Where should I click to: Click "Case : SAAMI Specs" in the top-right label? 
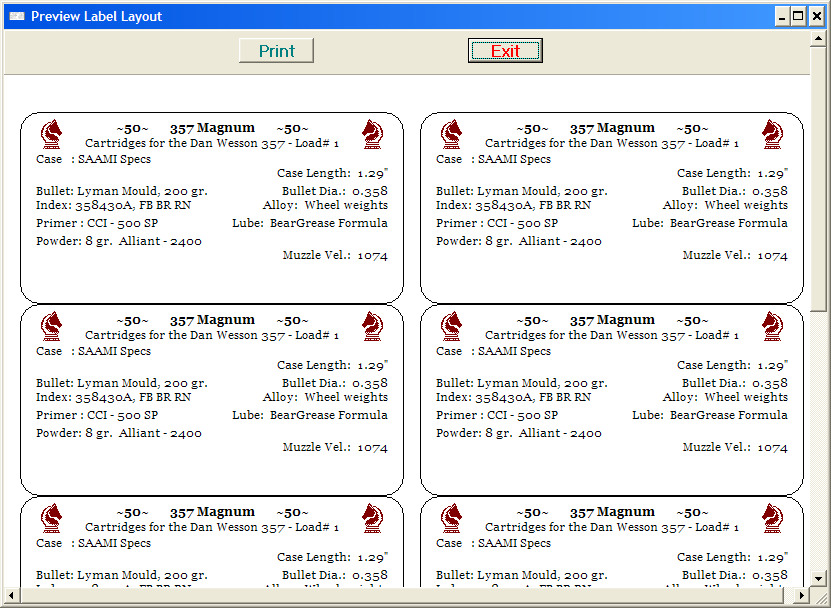coord(493,159)
